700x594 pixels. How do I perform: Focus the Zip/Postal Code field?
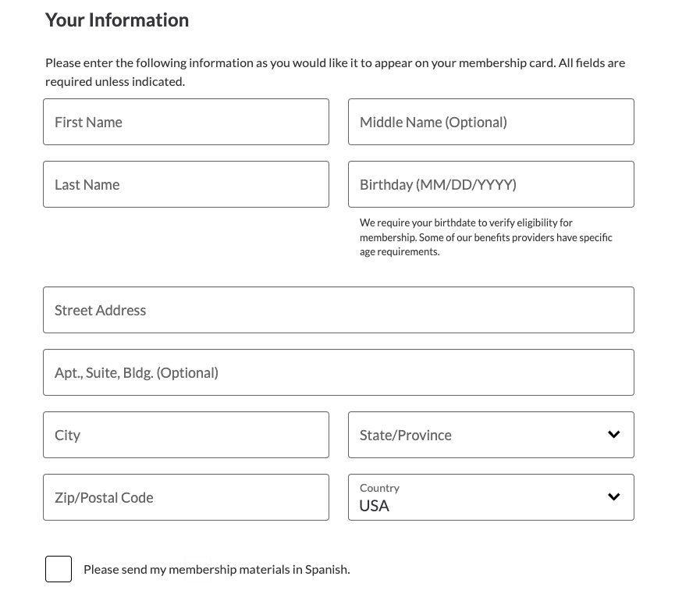click(x=187, y=497)
